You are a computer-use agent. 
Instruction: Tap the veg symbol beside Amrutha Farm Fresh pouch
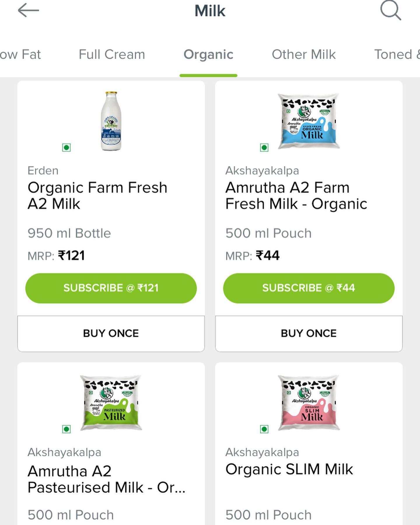click(264, 148)
